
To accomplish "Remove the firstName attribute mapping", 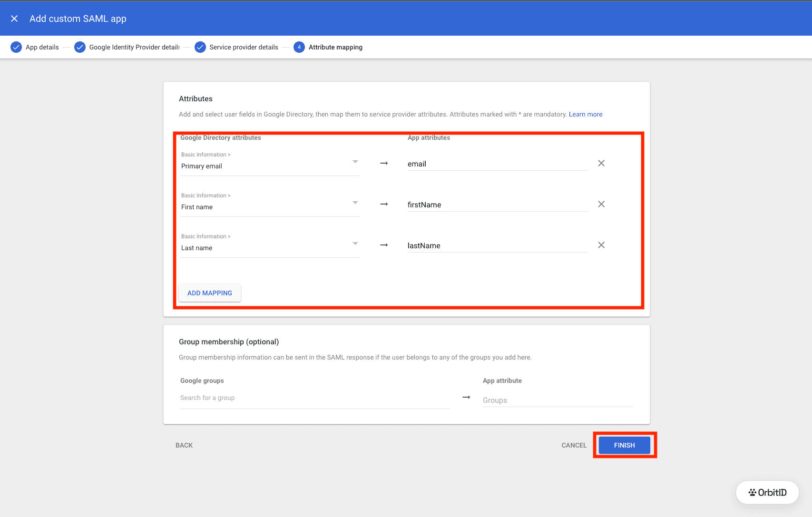I will click(x=601, y=204).
